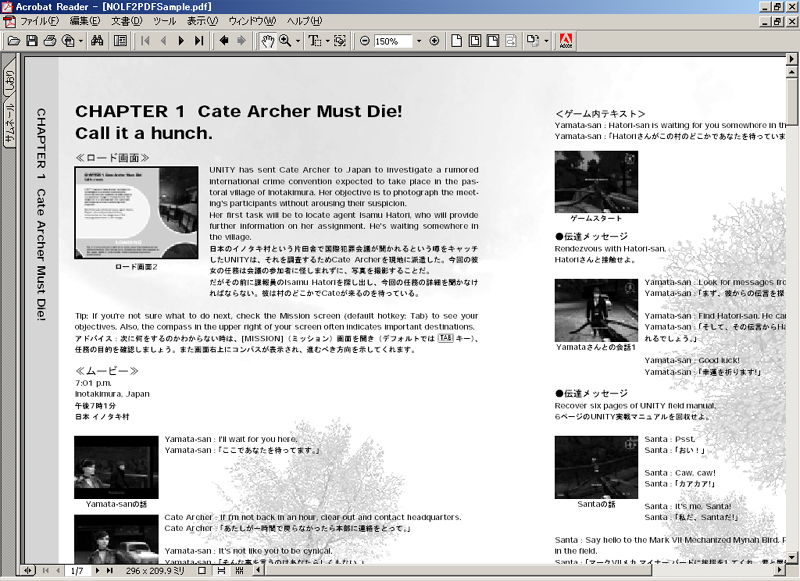Click the Reflow toolbar icon
Image resolution: width=800 pixels, height=581 pixels.
coord(511,41)
